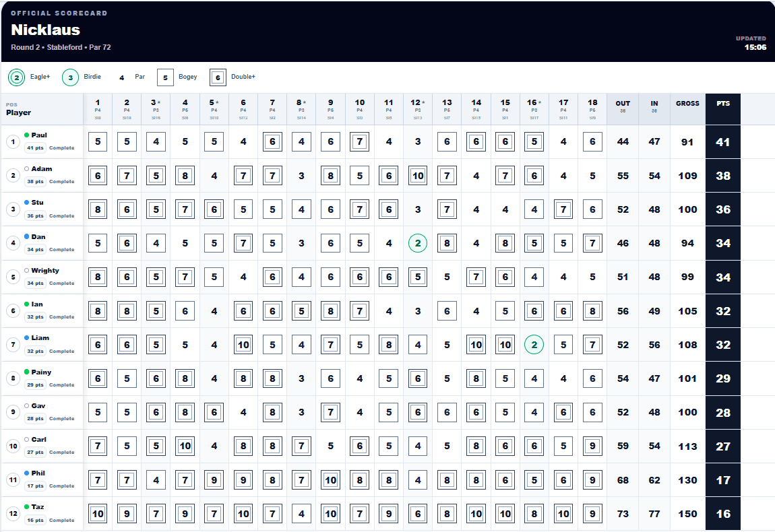Click the Bogey legend box icon
775x532 pixels.
[x=165, y=77]
